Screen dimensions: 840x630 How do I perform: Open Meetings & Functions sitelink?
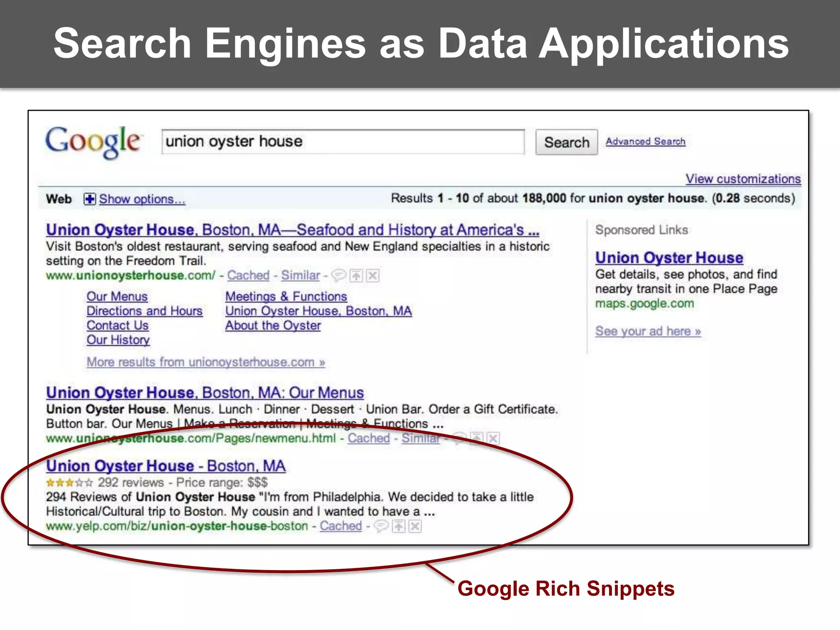[286, 297]
